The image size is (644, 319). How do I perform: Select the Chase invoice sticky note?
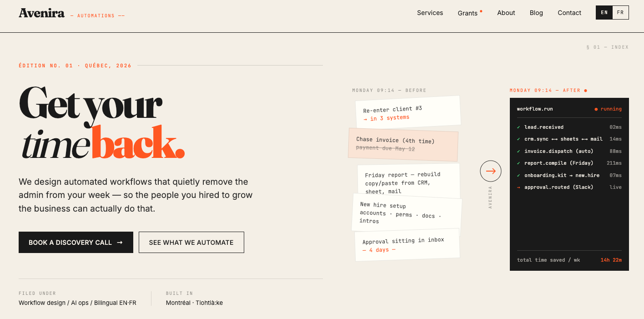[x=403, y=144]
